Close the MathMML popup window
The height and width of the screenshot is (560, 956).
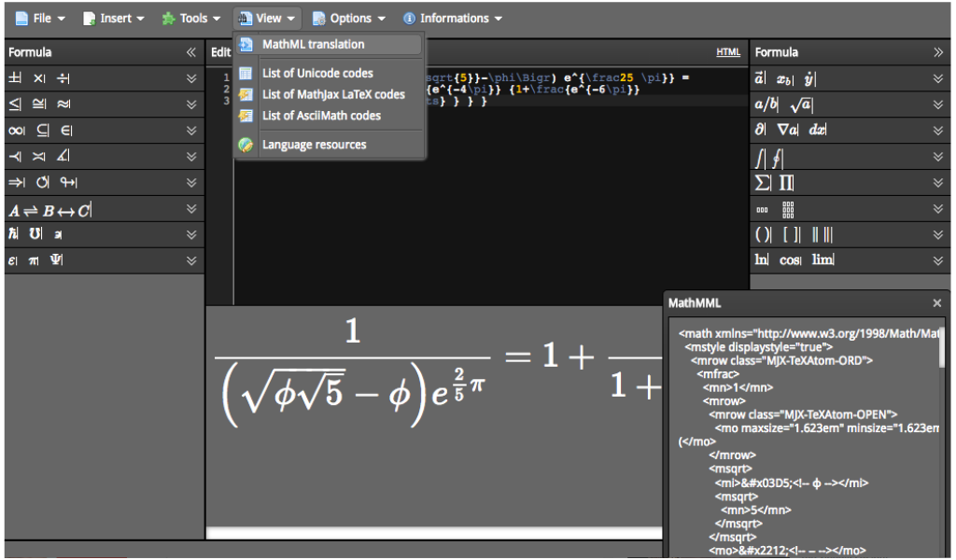click(937, 302)
